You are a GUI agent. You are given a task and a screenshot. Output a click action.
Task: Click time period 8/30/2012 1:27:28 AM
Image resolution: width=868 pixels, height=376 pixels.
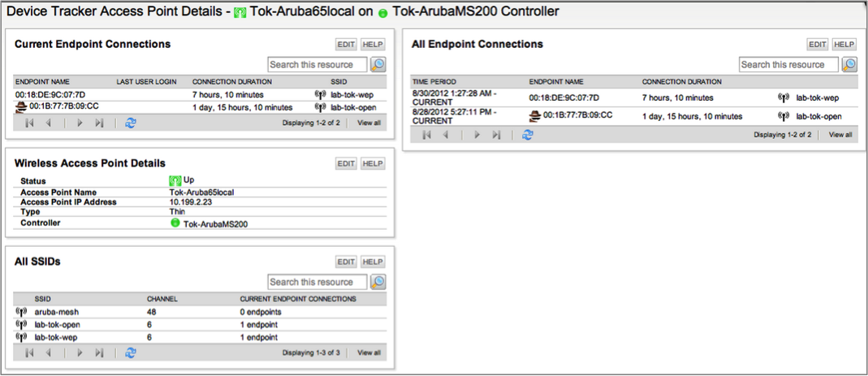pos(454,97)
